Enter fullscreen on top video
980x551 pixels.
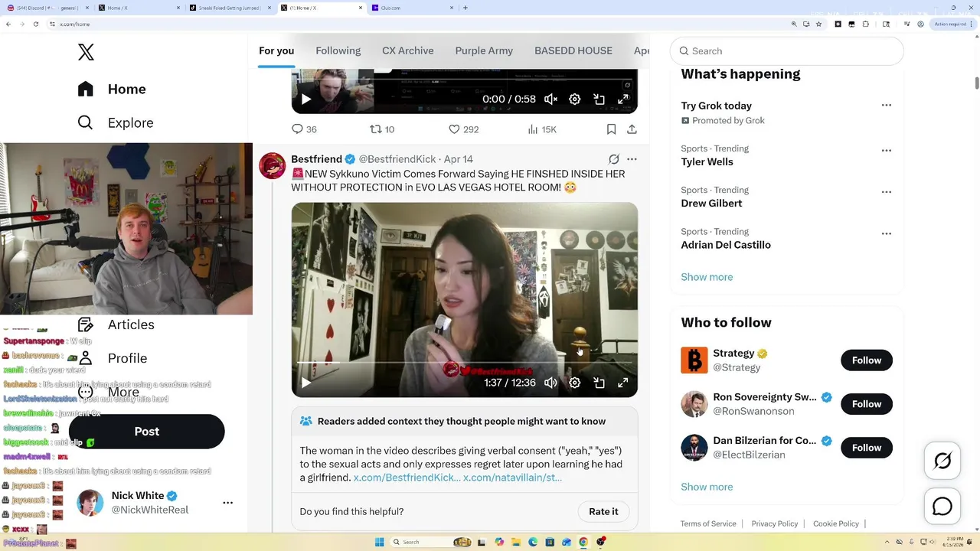[623, 99]
